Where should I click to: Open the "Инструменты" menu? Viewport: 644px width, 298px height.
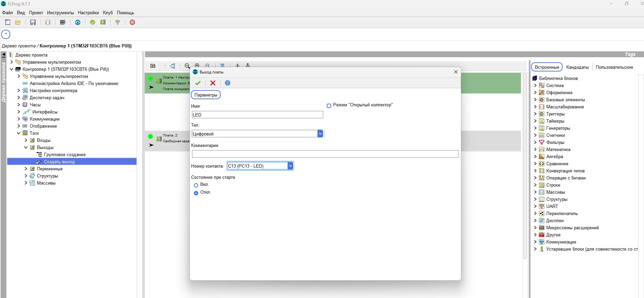pos(60,13)
